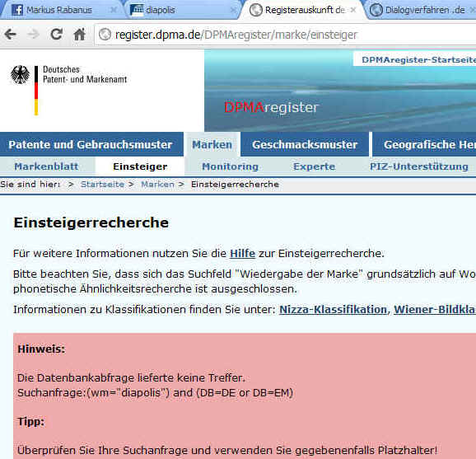The height and width of the screenshot is (459, 476).
Task: Open Patente und Gebrauchsmuster section
Action: (x=91, y=144)
